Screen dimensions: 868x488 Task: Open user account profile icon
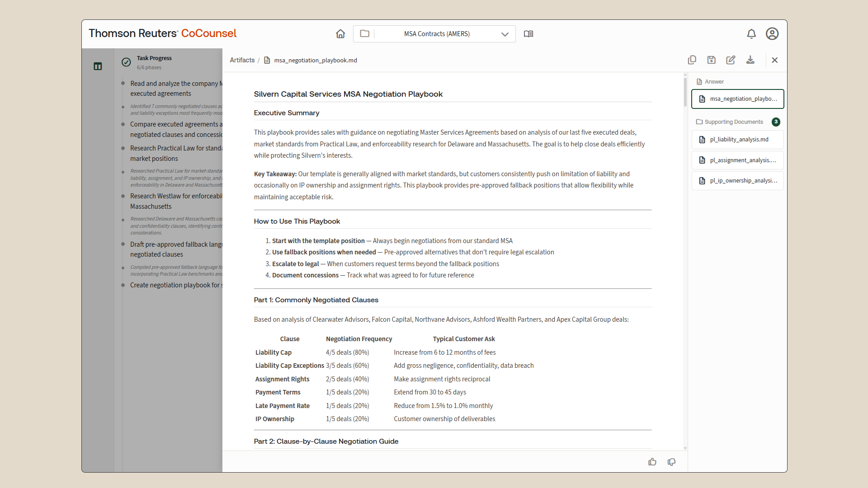pyautogui.click(x=772, y=34)
